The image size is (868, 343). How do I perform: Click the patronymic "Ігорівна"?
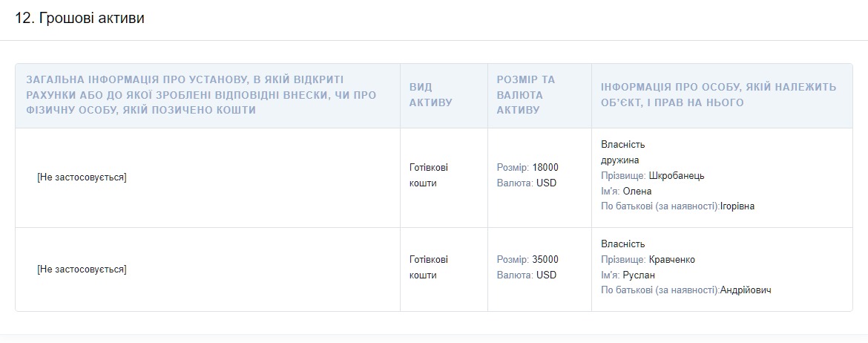coord(737,206)
